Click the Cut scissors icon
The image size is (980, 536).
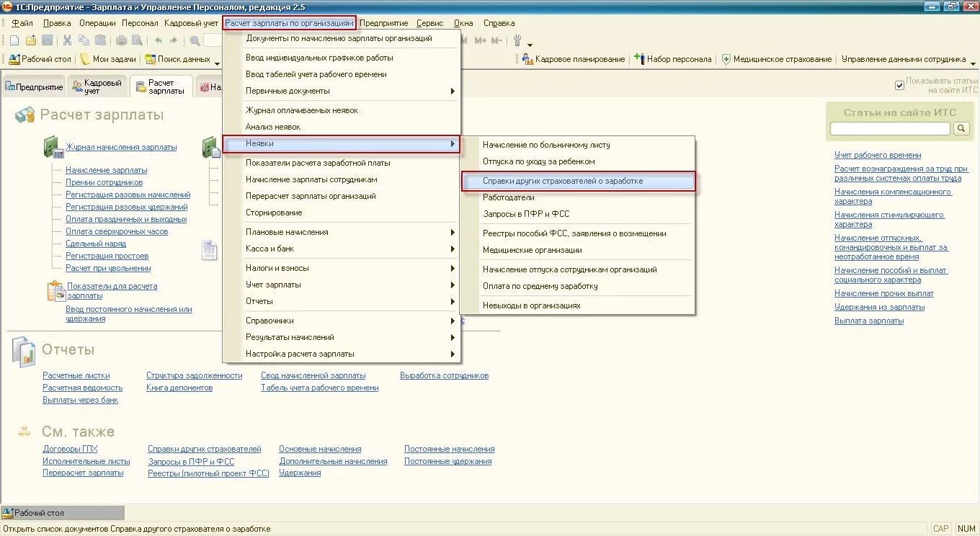67,40
